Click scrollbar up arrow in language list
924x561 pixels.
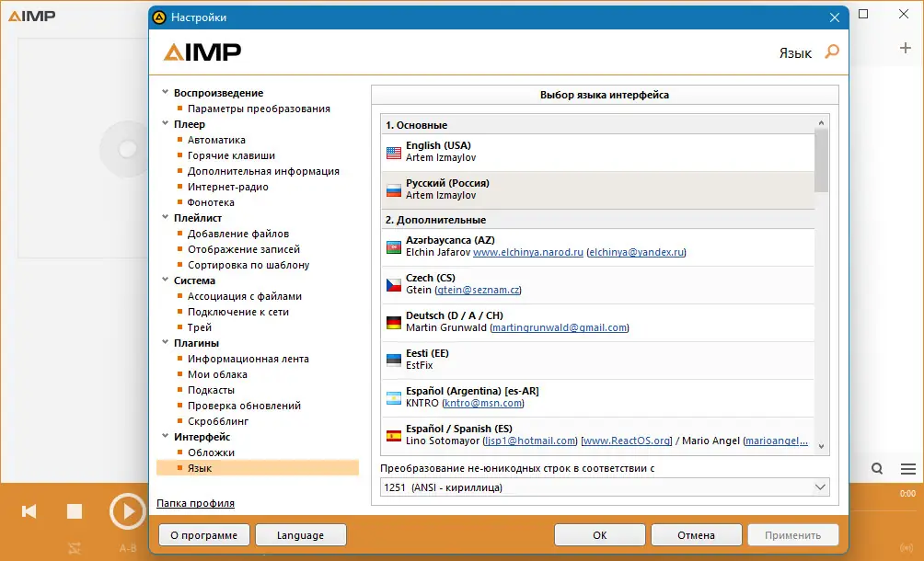point(822,122)
